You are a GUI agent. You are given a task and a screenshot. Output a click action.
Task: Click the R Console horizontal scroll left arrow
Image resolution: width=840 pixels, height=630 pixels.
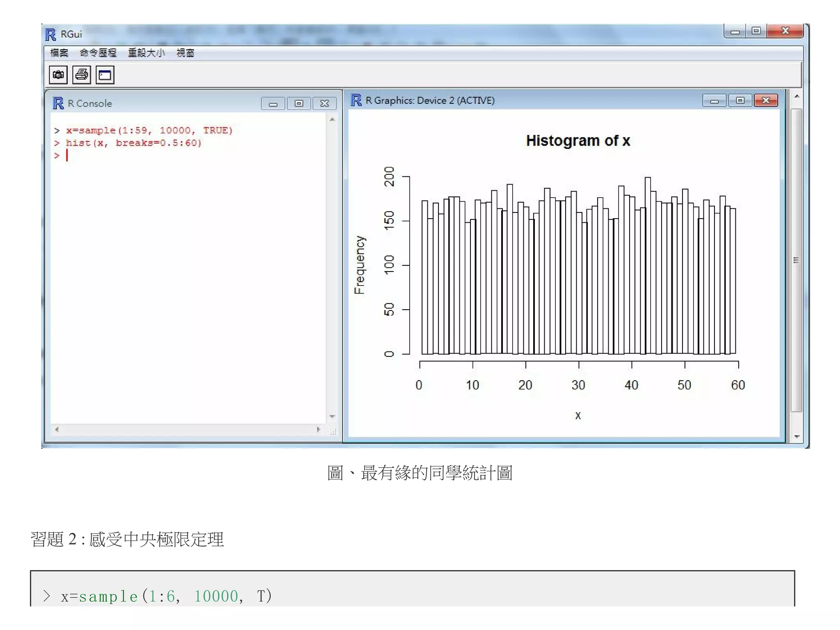pyautogui.click(x=57, y=429)
